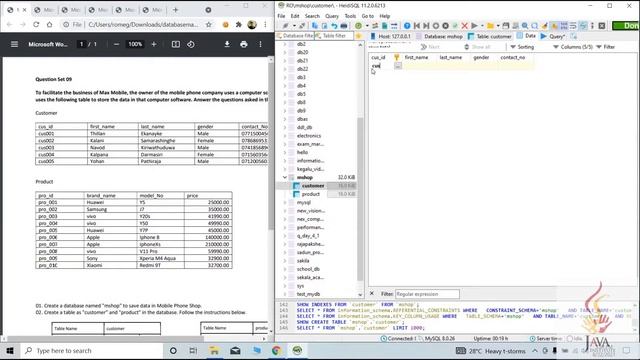Screen dimensions: 640x360
Task: Expand the school_db database node
Action: (285, 269)
